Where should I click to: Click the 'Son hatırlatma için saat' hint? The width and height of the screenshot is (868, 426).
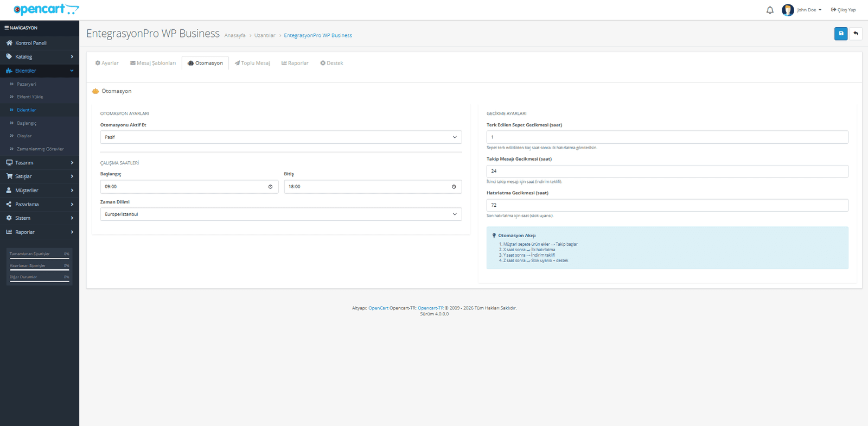click(x=520, y=216)
